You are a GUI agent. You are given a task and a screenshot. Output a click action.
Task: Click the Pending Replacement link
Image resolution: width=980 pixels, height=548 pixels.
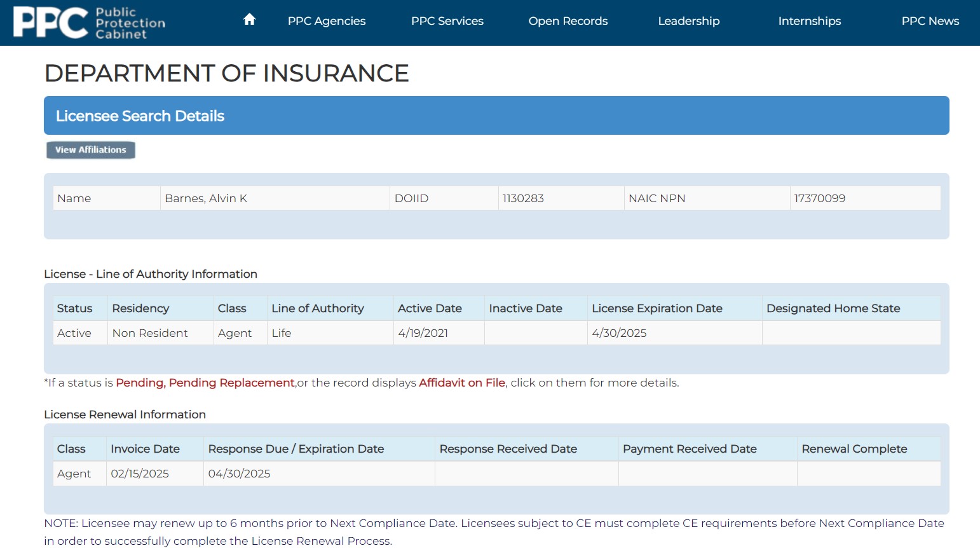231,383
